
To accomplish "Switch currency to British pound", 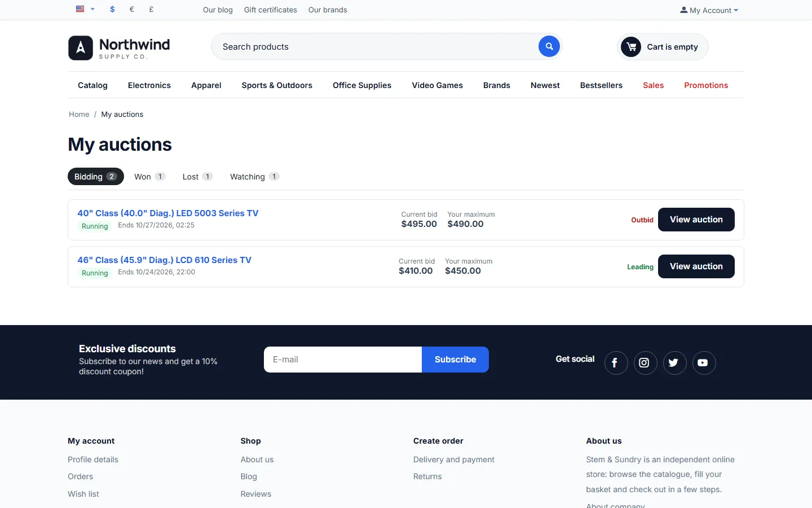I will pyautogui.click(x=151, y=9).
